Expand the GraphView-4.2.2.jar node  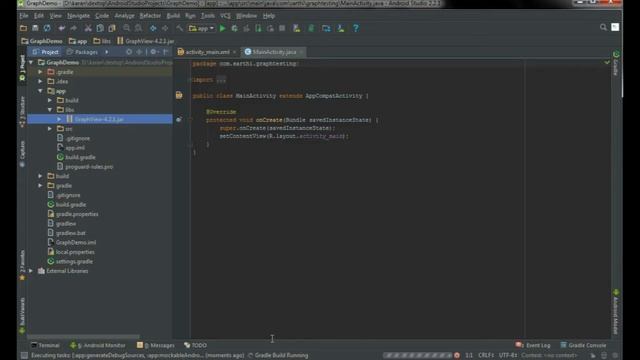[x=60, y=119]
